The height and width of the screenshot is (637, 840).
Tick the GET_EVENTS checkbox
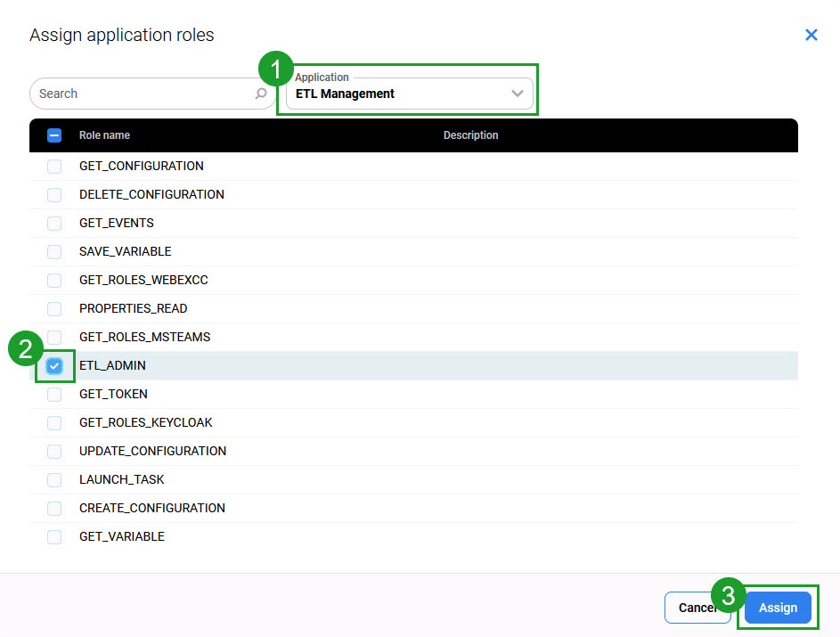pyautogui.click(x=54, y=223)
